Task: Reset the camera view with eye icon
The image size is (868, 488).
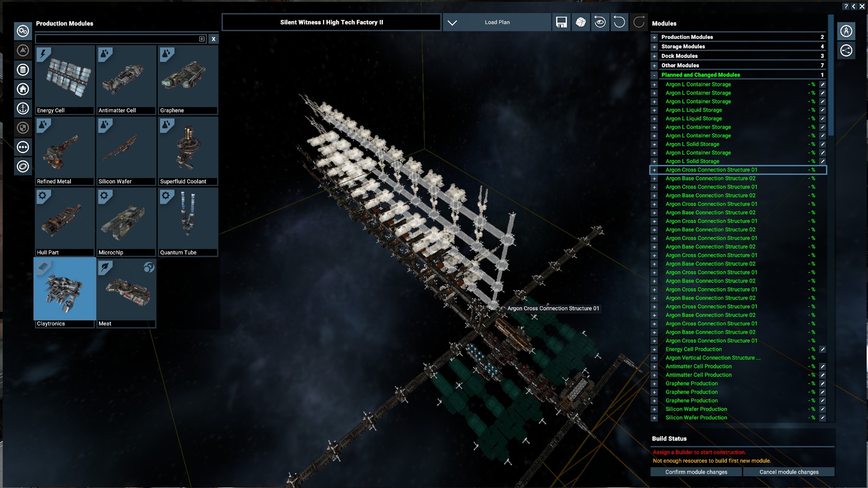Action: coord(600,22)
